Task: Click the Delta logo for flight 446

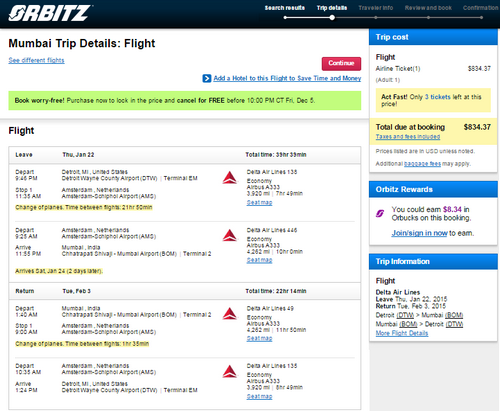Action: click(x=230, y=235)
